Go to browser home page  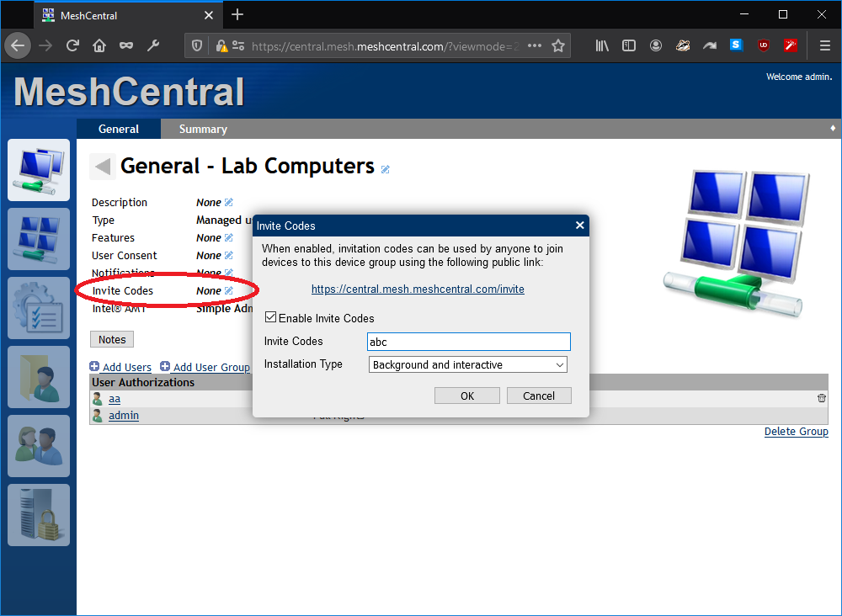coord(99,45)
